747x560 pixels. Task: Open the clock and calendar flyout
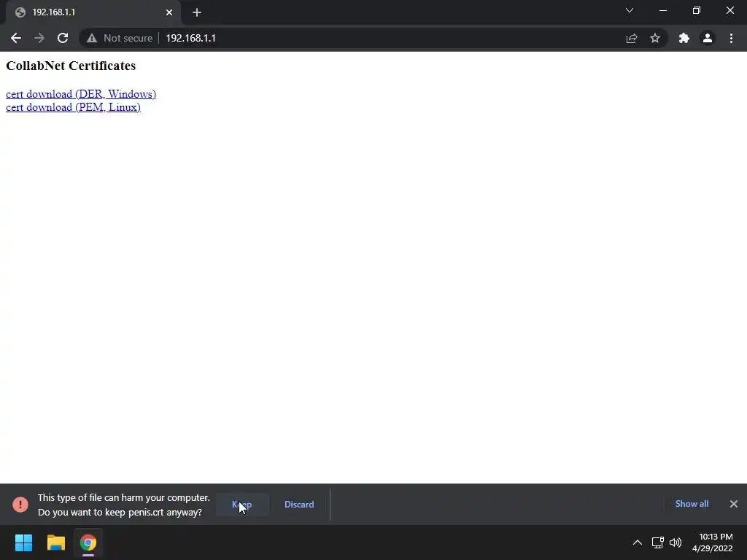712,542
